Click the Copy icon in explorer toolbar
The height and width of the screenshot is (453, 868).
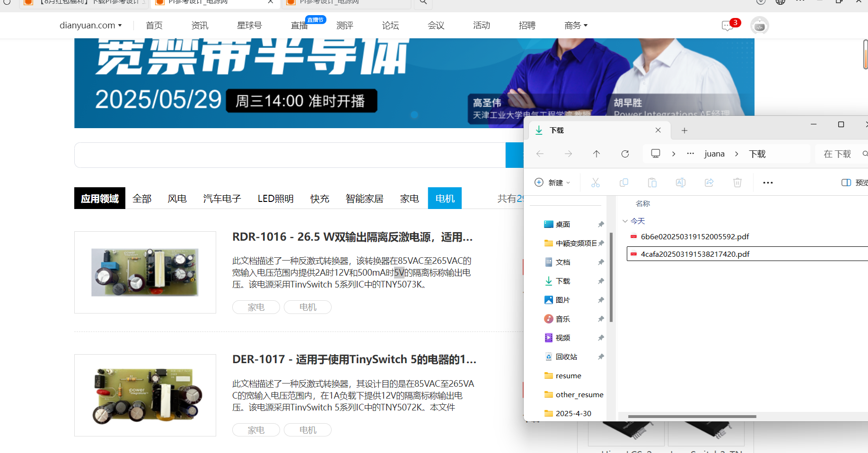[624, 183]
